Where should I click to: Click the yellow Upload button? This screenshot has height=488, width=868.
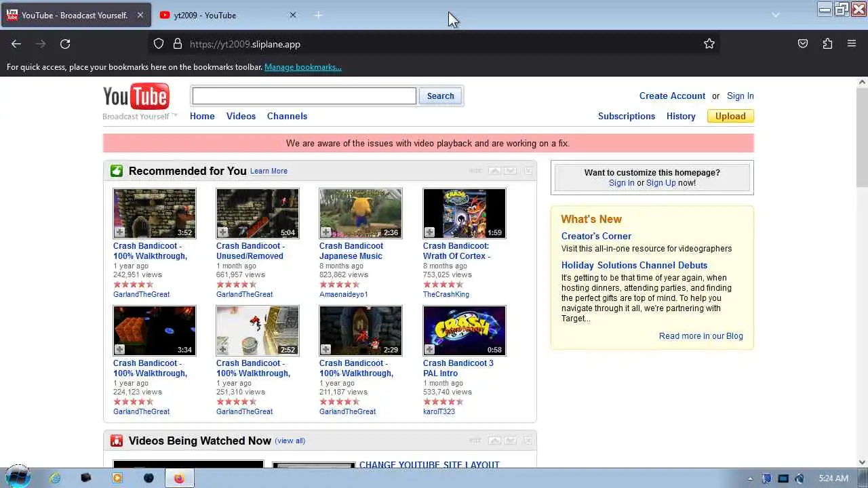(x=730, y=116)
